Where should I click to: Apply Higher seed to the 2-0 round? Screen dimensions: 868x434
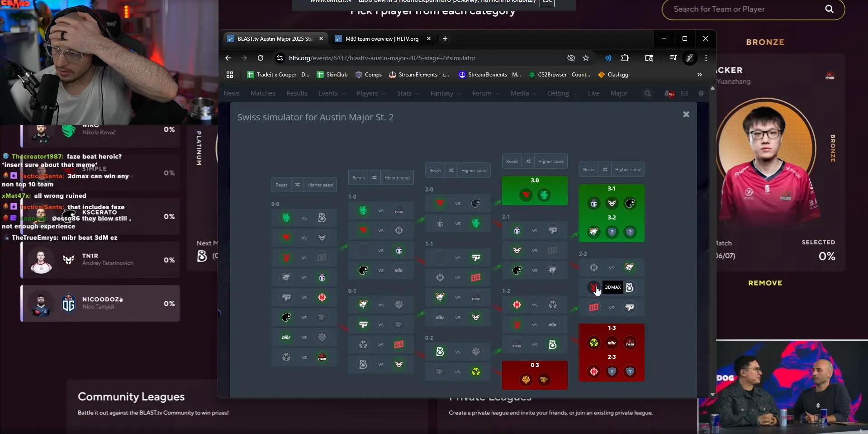coord(474,170)
